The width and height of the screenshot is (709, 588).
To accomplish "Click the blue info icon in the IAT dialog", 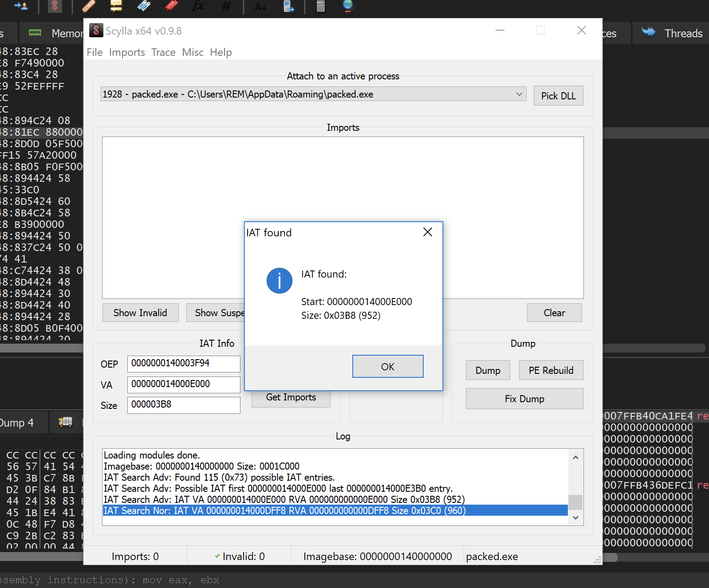I will [x=280, y=281].
